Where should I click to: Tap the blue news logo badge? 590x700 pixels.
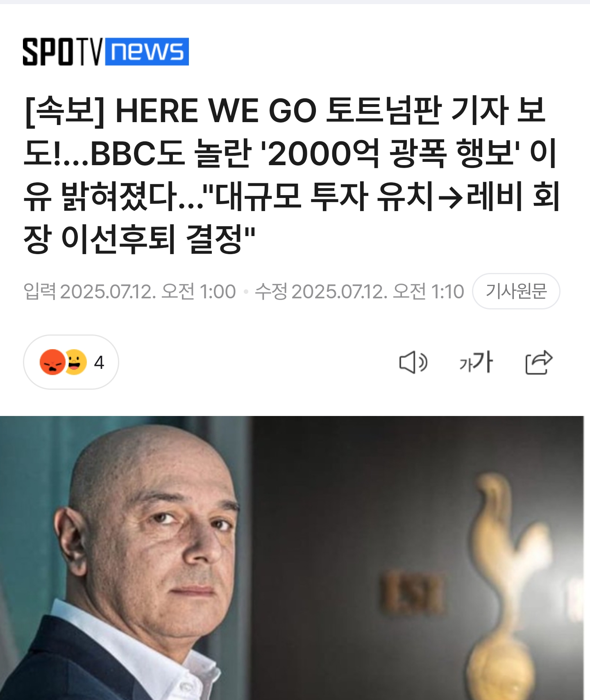[x=147, y=52]
